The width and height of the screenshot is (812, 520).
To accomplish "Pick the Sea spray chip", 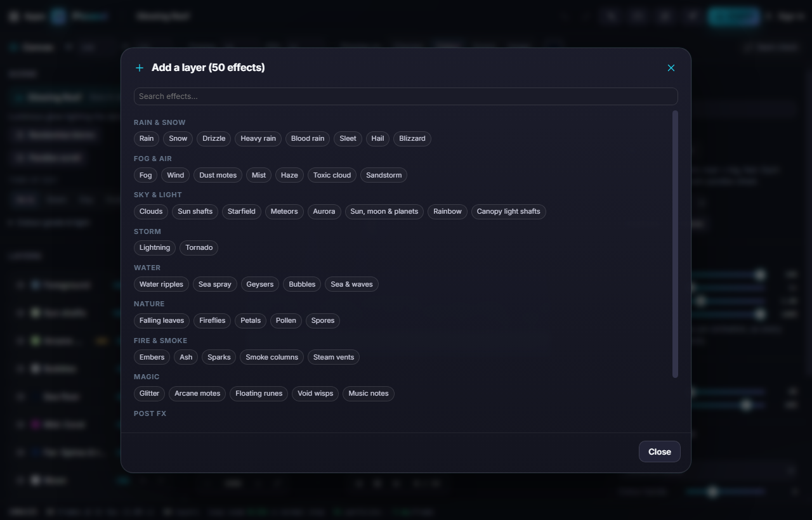I will point(215,285).
